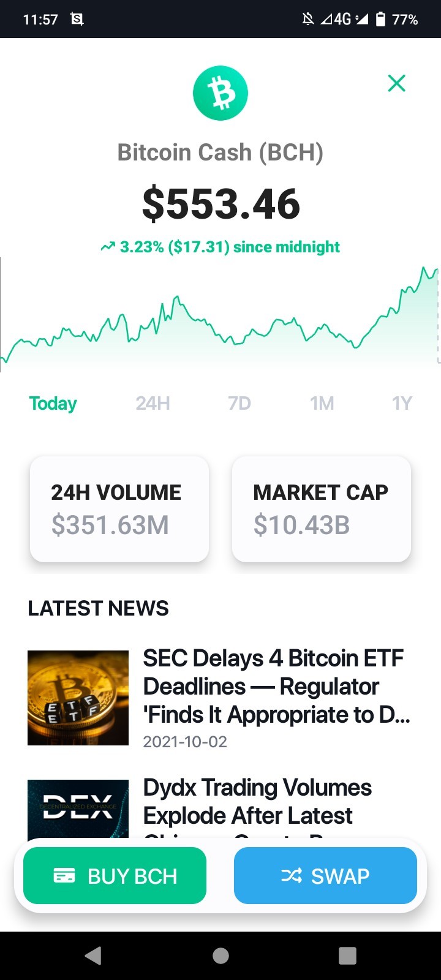The height and width of the screenshot is (980, 441).
Task: Tap the Android back navigation button
Action: click(x=93, y=956)
